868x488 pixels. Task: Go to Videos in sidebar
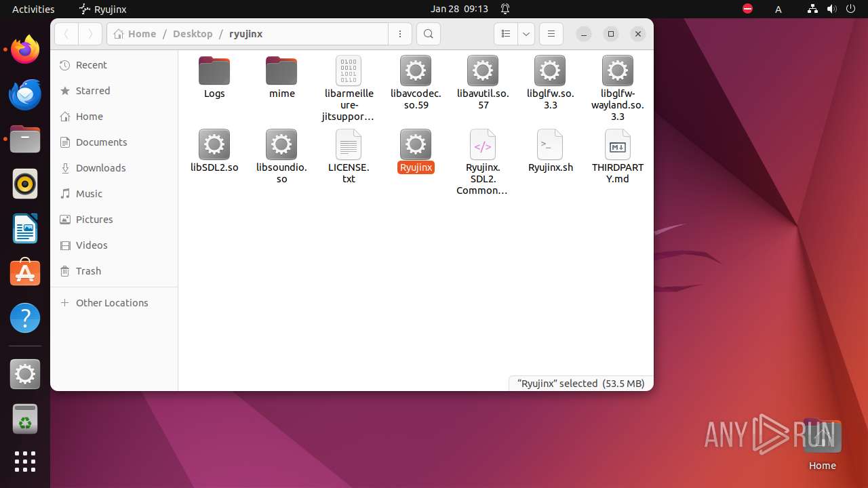pos(114,245)
